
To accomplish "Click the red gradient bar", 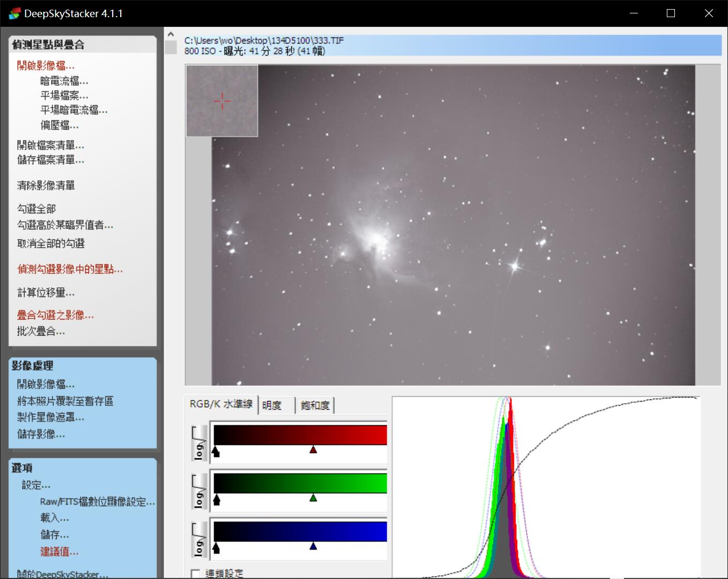I will pos(300,435).
